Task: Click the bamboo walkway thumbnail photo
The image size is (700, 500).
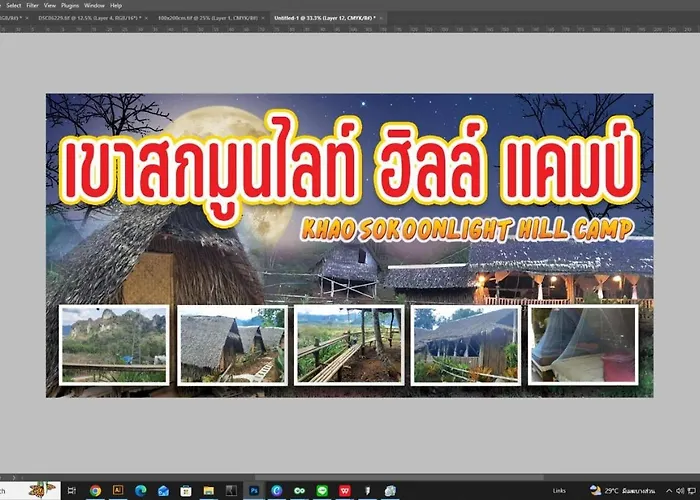Action: [349, 345]
